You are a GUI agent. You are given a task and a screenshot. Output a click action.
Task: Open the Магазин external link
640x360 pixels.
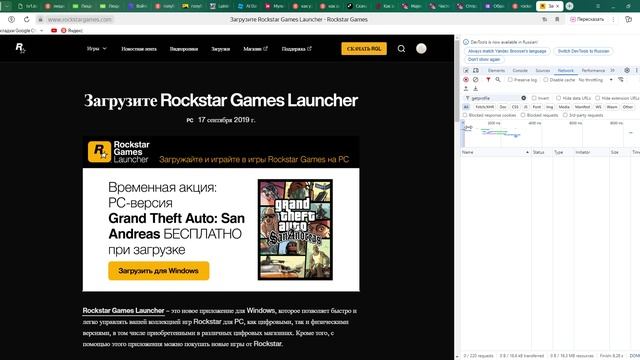coord(255,49)
